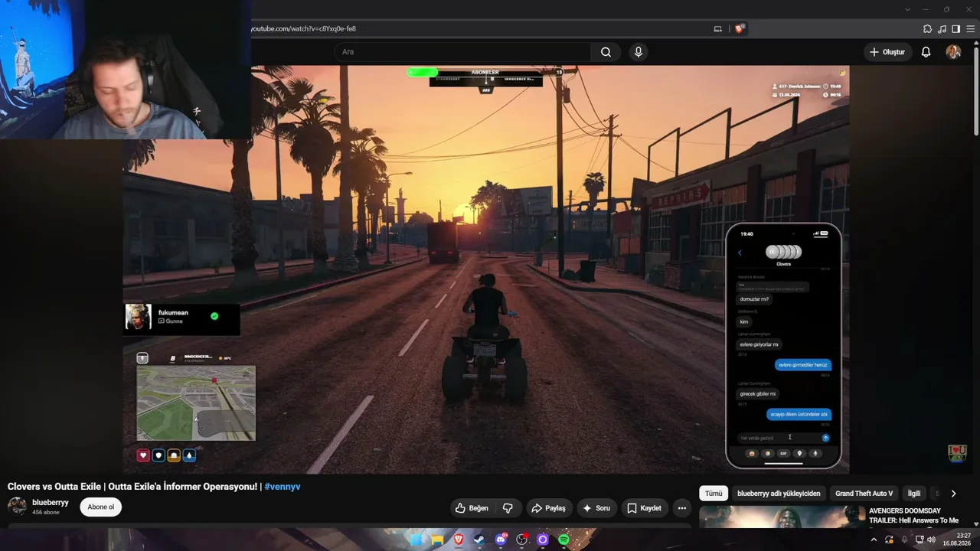
Task: Go back using the phone chat arrow
Action: point(740,253)
